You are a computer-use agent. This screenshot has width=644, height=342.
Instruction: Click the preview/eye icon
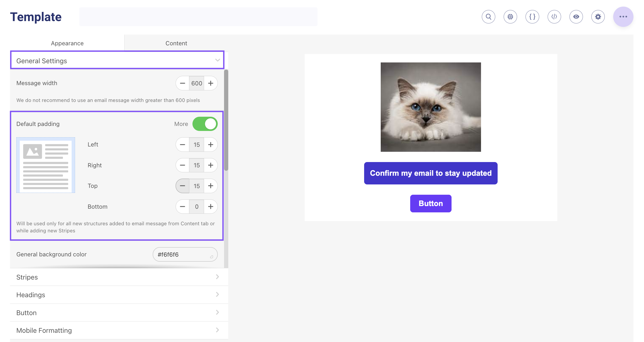(576, 17)
